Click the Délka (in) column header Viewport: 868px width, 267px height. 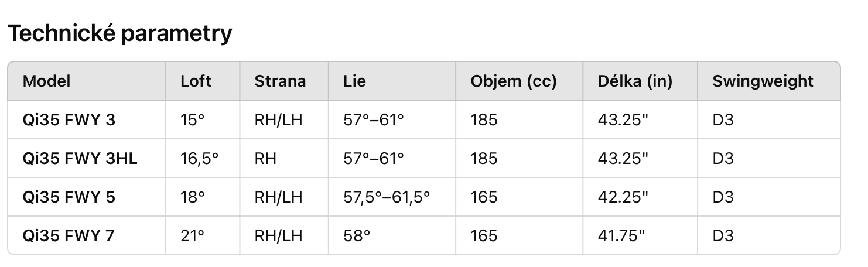click(x=635, y=81)
